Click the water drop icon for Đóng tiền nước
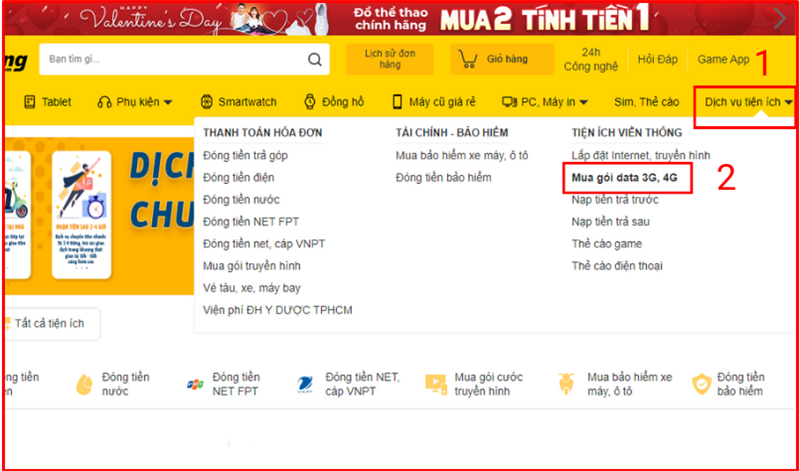Viewport: 800px width, 471px height. [x=84, y=385]
